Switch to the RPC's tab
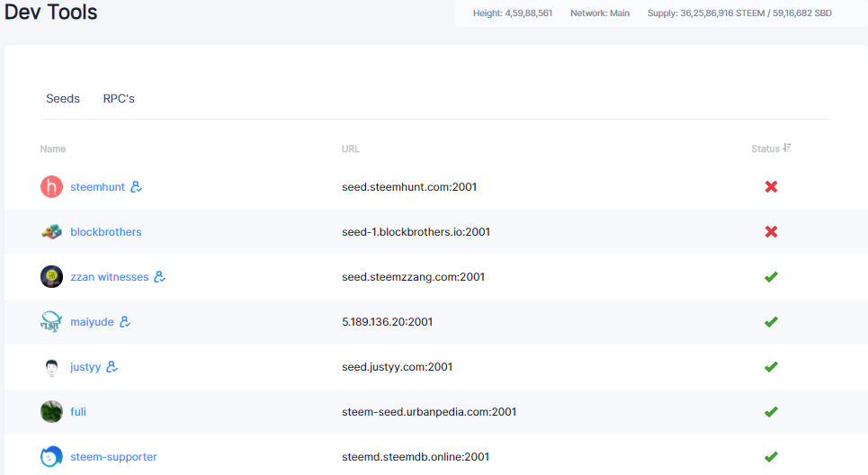Image resolution: width=868 pixels, height=475 pixels. pyautogui.click(x=119, y=99)
